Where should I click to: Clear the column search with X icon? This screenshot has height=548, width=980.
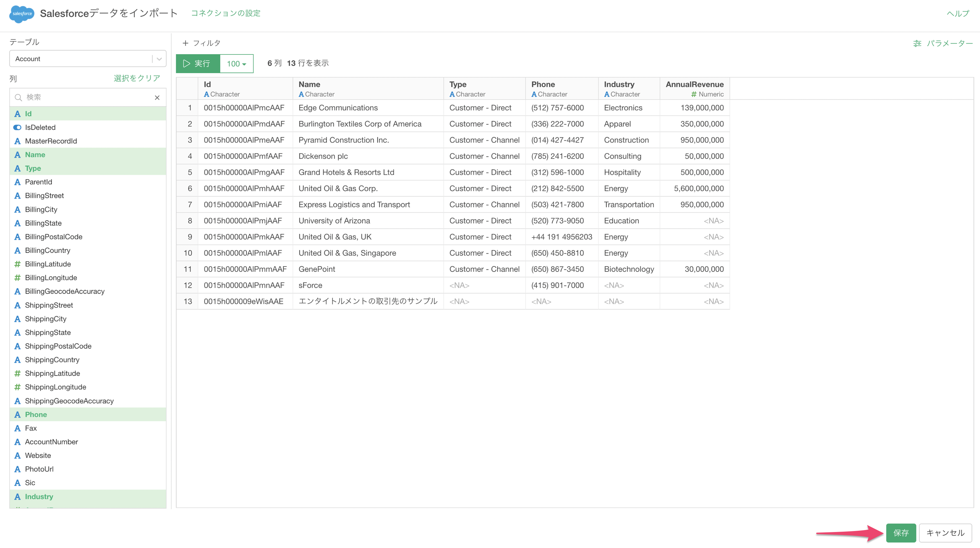157,98
